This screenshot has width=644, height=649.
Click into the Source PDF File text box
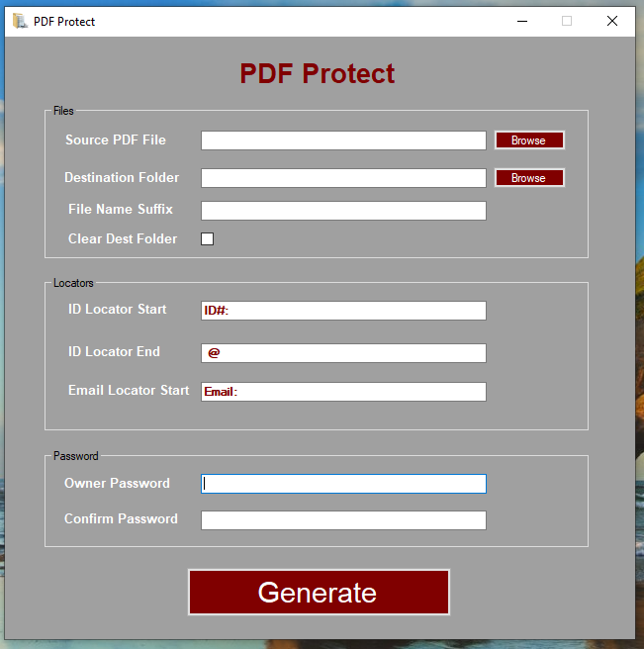(343, 140)
